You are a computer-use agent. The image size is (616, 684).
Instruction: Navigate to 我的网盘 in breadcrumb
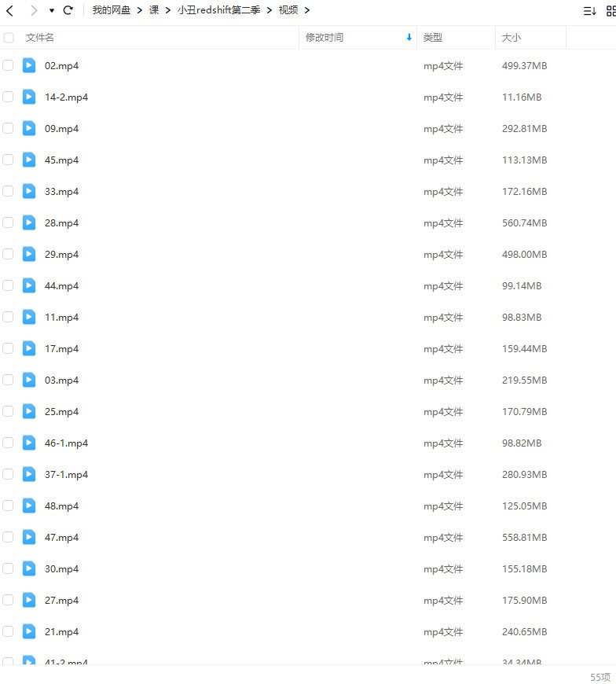[x=111, y=10]
